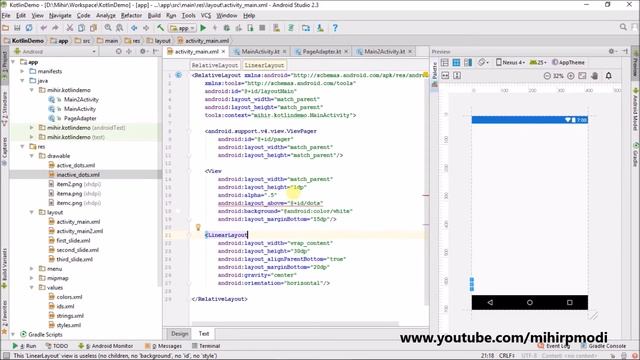Click the warnings bell icon in Preview
640x360 pixels.
[609, 76]
